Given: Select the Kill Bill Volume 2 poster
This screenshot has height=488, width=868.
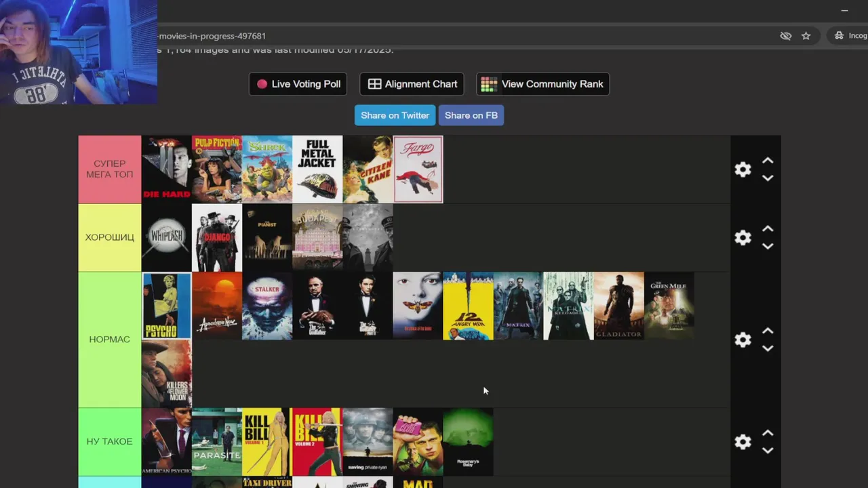Looking at the screenshot, I should click(x=316, y=442).
